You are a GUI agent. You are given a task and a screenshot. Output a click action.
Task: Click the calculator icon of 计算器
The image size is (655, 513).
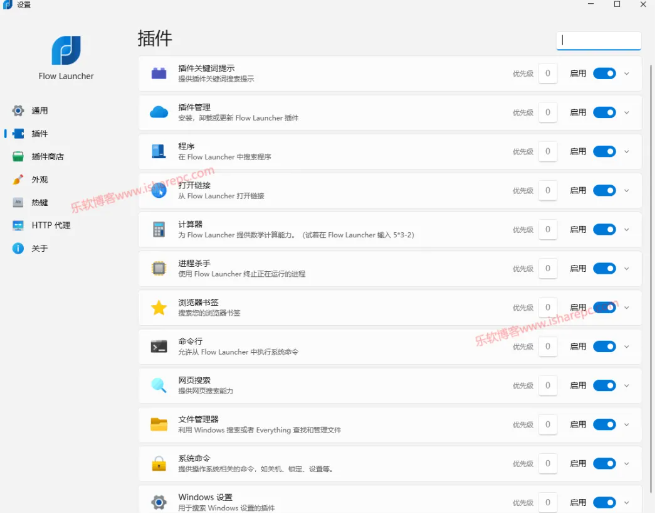point(159,229)
